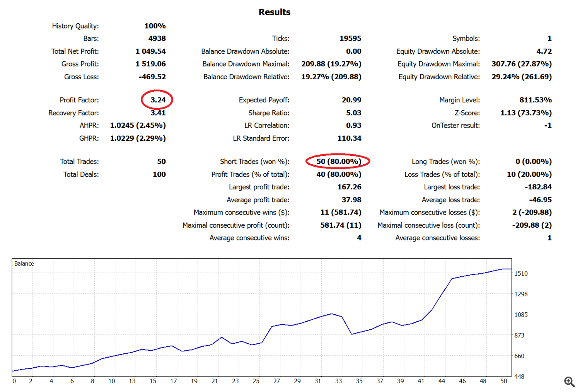Select the Z-Score value 1.13 (73.73%)
Screen dimensions: 580x392
[526, 113]
